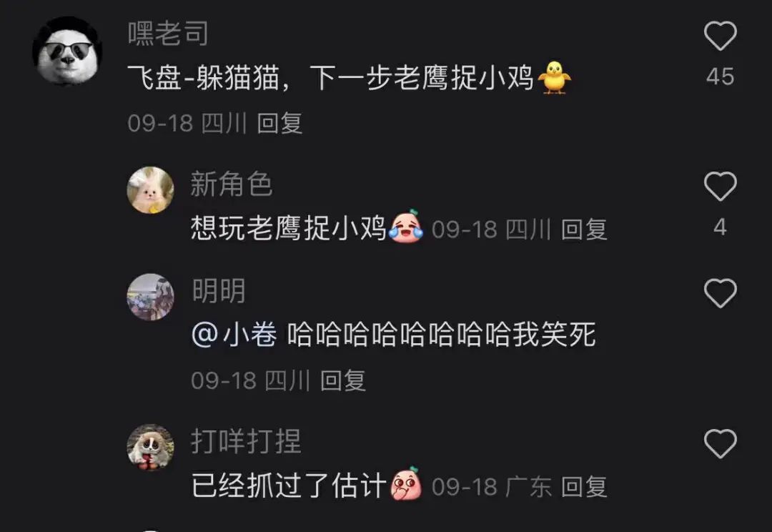Like the 打咩打捏 reply
The image size is (772, 532).
(721, 443)
